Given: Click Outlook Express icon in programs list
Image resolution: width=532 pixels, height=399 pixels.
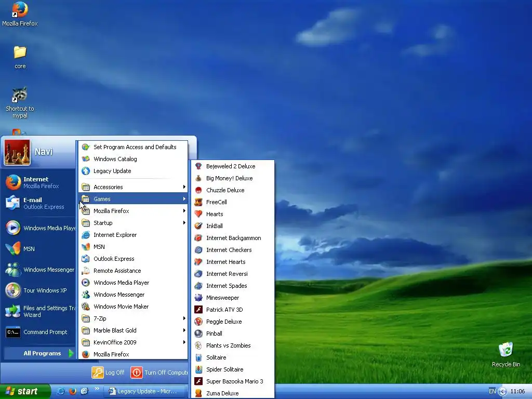Looking at the screenshot, I should [x=86, y=259].
